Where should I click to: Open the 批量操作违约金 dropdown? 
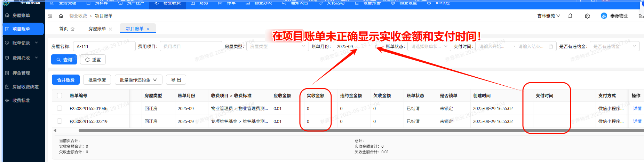tap(138, 80)
